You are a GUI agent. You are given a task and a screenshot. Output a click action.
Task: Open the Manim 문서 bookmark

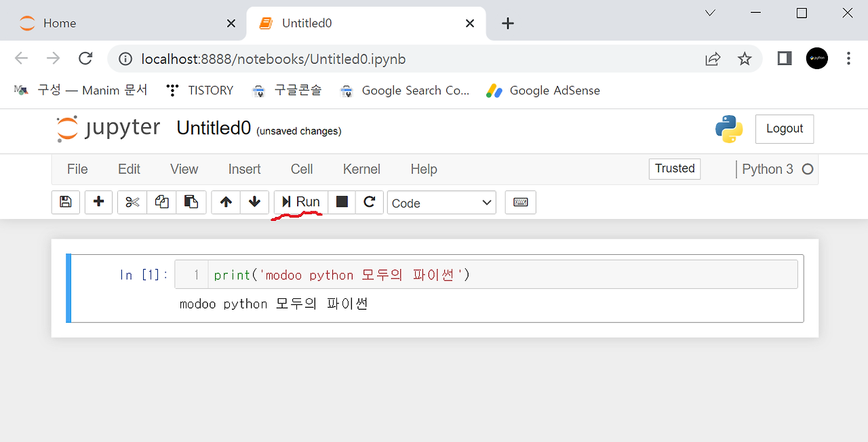click(x=80, y=90)
